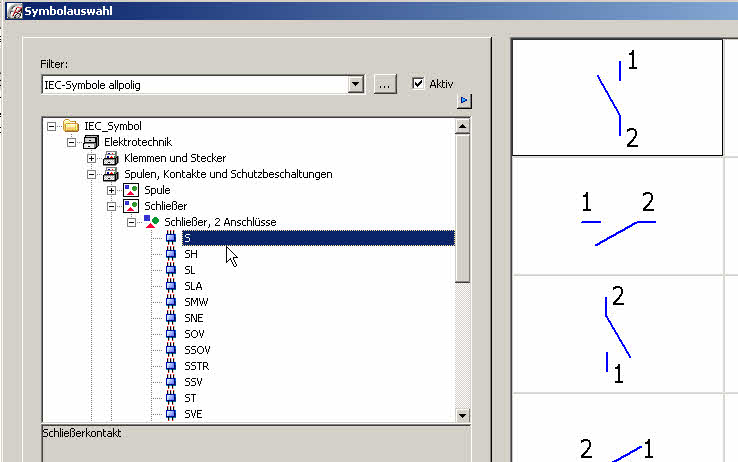Select the SH symbol entry

pos(191,254)
